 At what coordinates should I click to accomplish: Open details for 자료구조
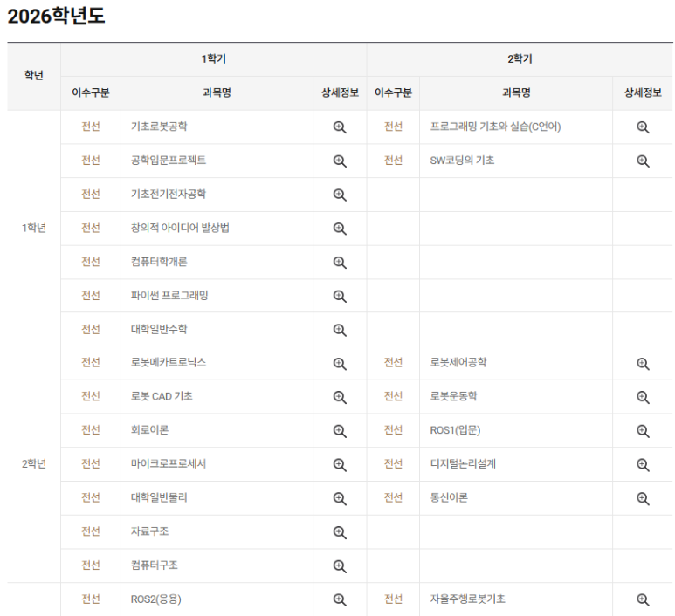point(340,532)
